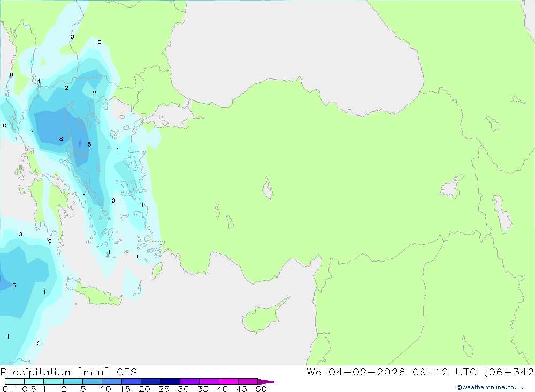The image size is (535, 392).
Task: Click the legend label "50"
Action: pyautogui.click(x=262, y=389)
